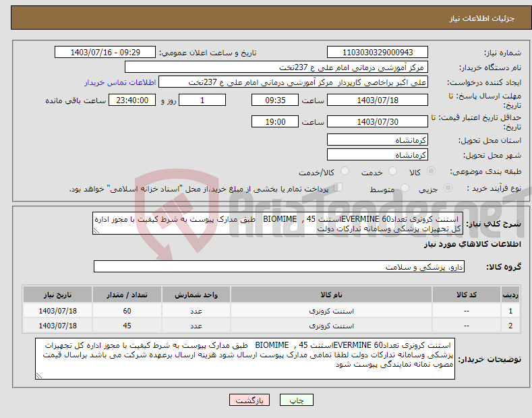Click the remaining days field showing 1
The height and width of the screenshot is (418, 532).
coord(202,100)
